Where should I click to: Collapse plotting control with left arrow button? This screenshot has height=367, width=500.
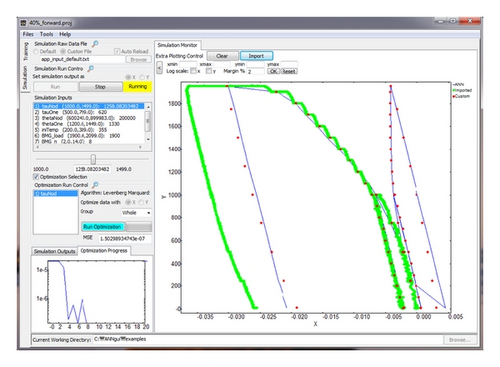[159, 68]
